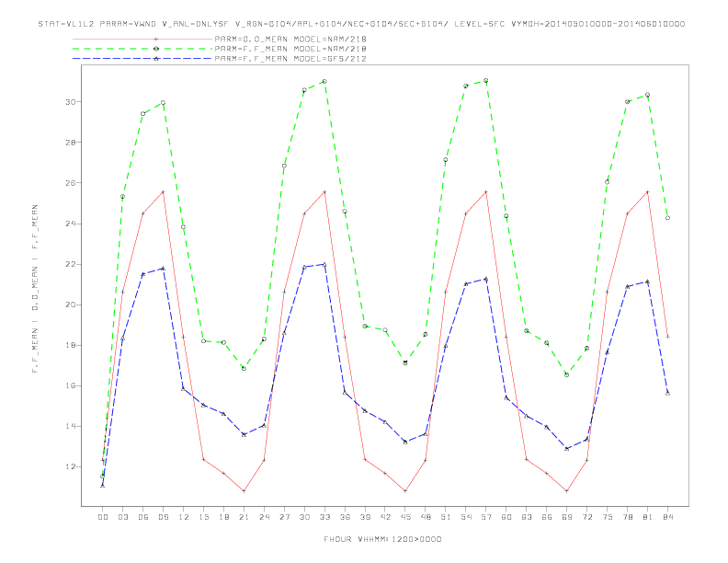Click x-axis forecast hour label 72

coord(587,517)
